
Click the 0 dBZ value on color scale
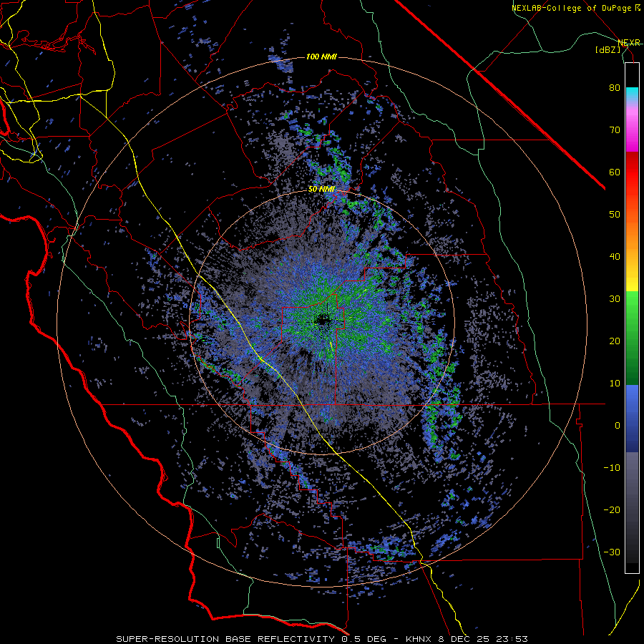point(618,426)
